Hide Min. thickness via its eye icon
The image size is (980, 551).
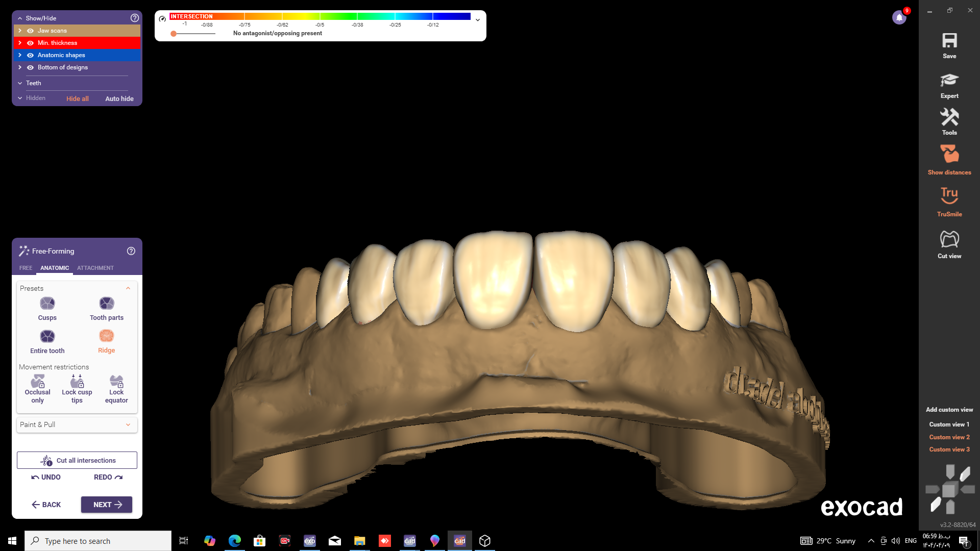pos(30,43)
